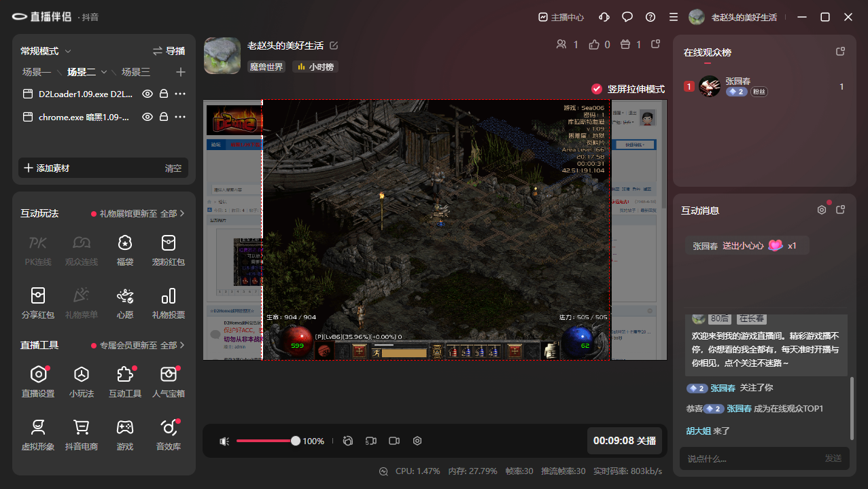Viewport: 868px width, 489px height.
Task: Add a new scene with plus icon
Action: [x=180, y=72]
